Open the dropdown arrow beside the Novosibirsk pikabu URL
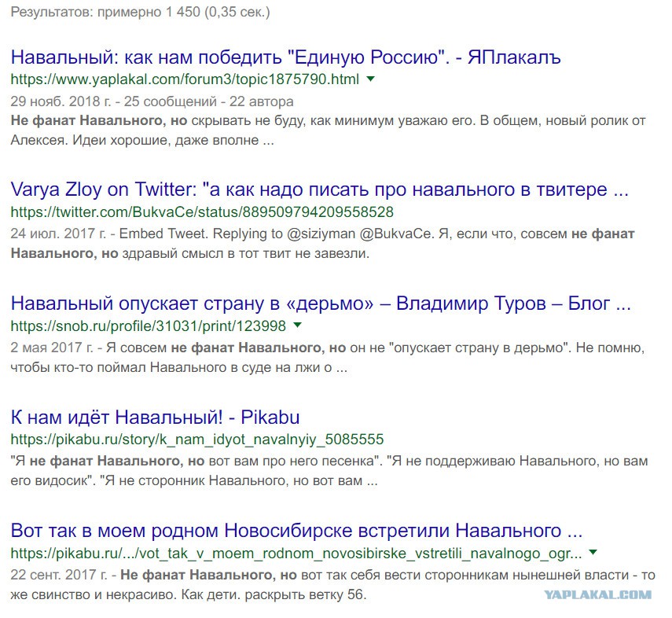The image size is (672, 618). click(593, 553)
